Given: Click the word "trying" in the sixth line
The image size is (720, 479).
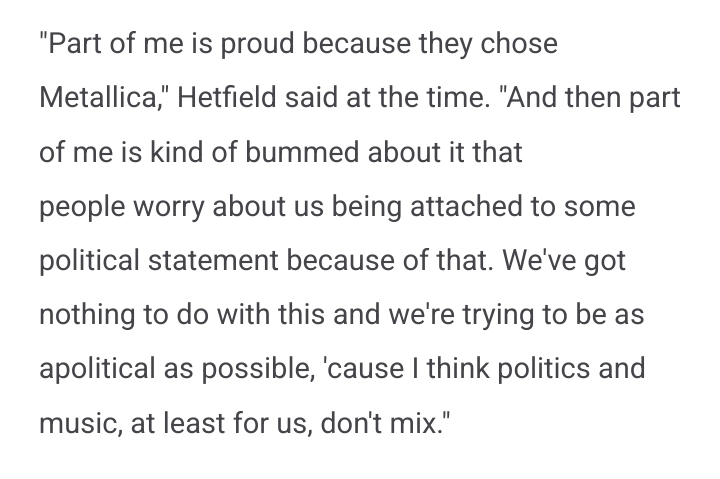Looking at the screenshot, I should pos(498,316).
